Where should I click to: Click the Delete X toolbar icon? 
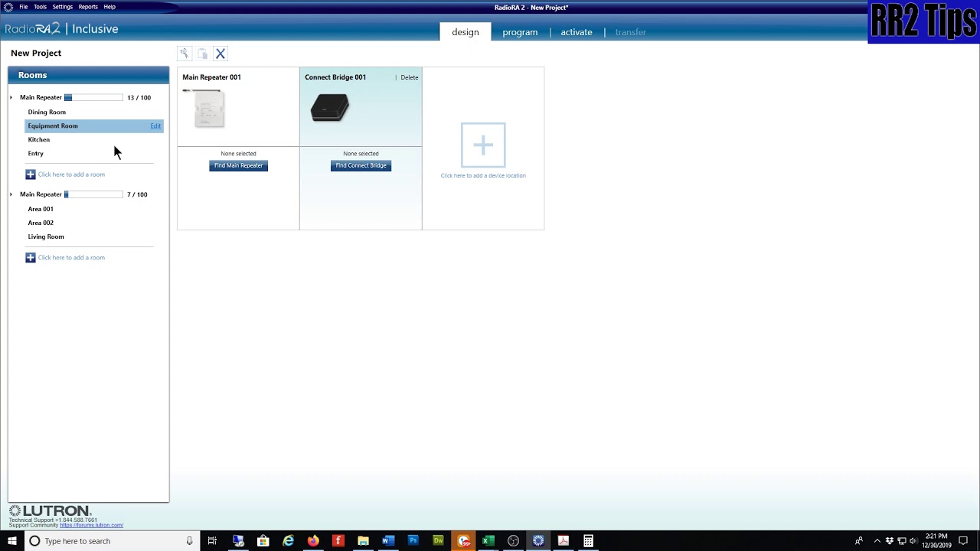pyautogui.click(x=220, y=54)
